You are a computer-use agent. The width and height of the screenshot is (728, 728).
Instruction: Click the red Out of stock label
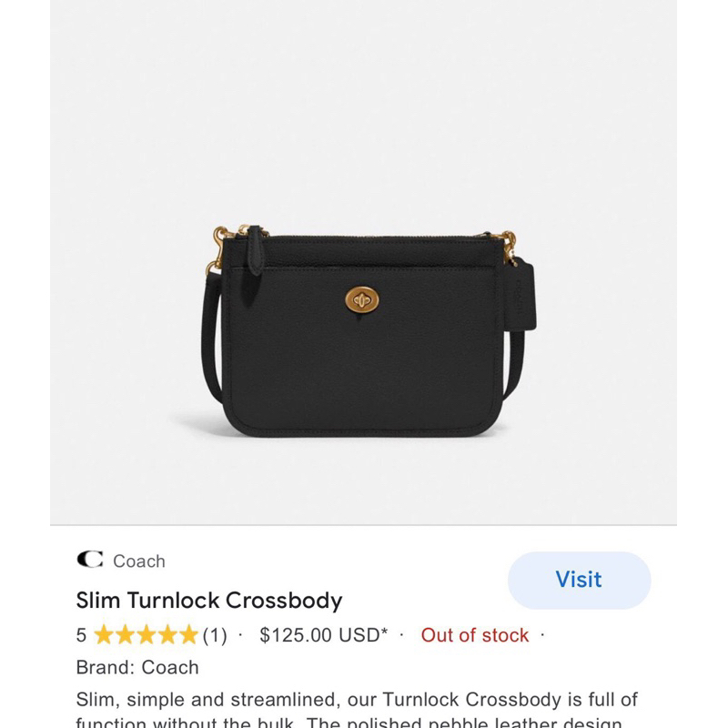[474, 635]
